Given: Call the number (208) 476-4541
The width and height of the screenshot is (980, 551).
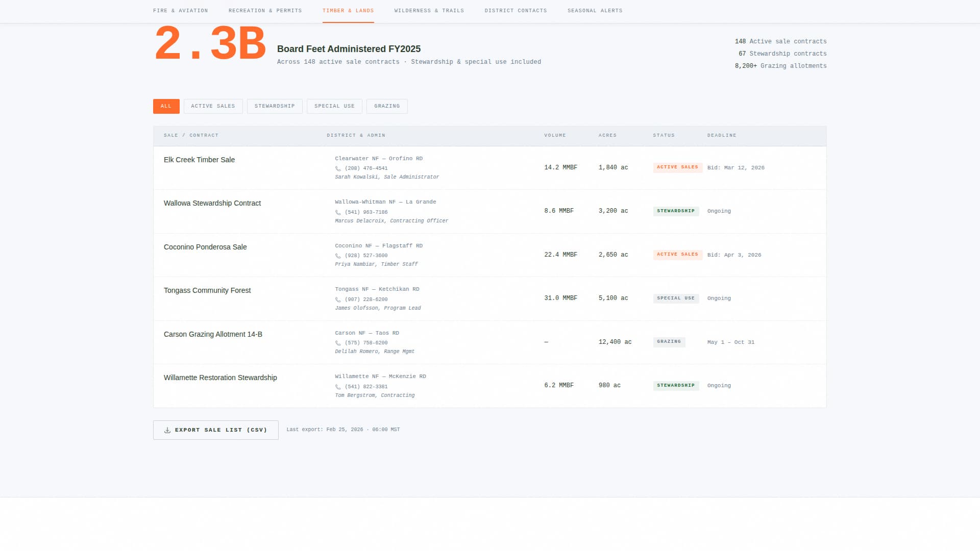Looking at the screenshot, I should 366,168.
